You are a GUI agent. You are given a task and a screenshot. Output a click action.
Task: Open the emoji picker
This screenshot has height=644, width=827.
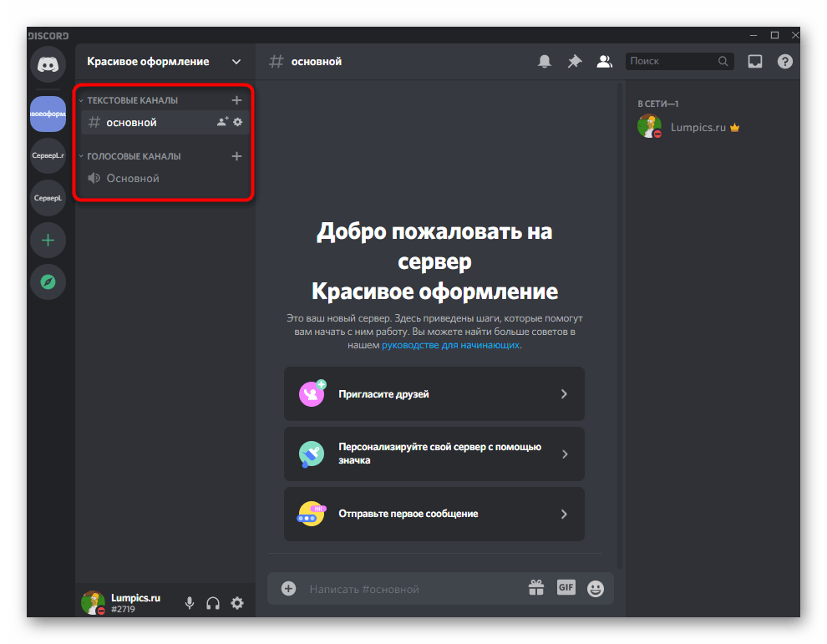pos(596,589)
